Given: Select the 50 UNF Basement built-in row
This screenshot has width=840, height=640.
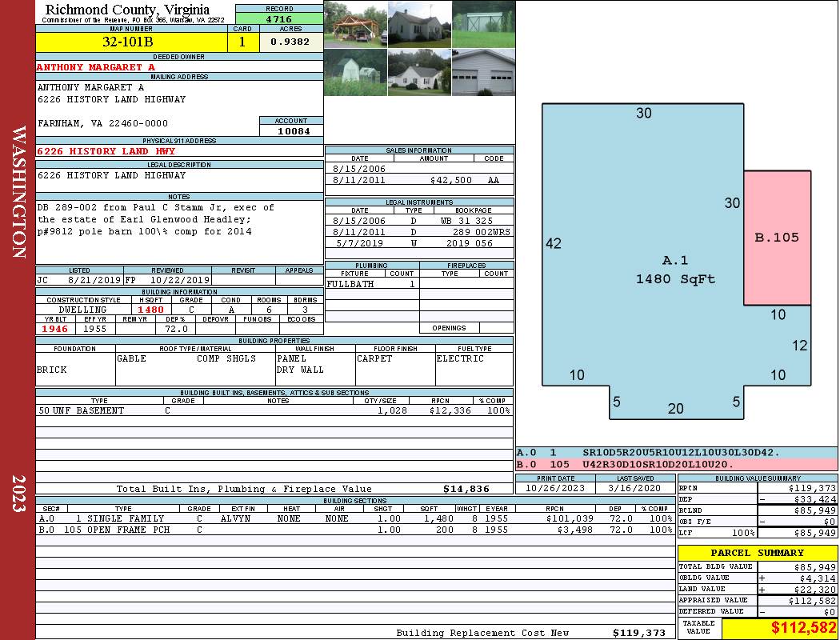Looking at the screenshot, I should [x=274, y=410].
